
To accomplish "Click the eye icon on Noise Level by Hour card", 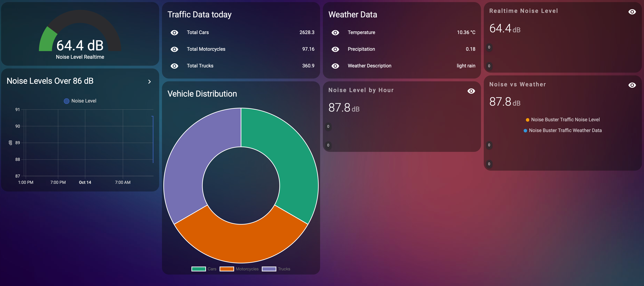I will (x=471, y=91).
